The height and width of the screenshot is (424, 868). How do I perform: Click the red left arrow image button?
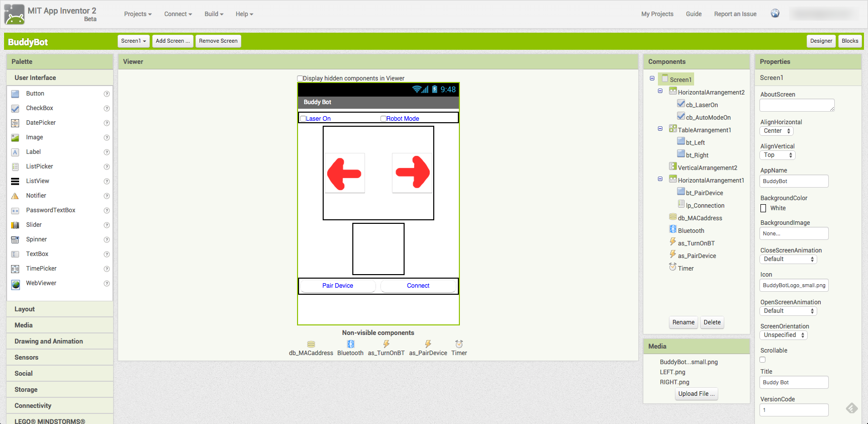pos(345,173)
